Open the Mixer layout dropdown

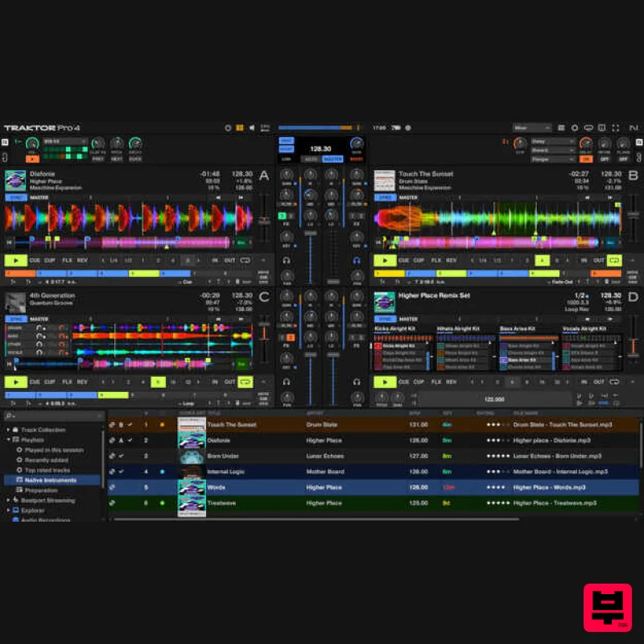[x=527, y=129]
